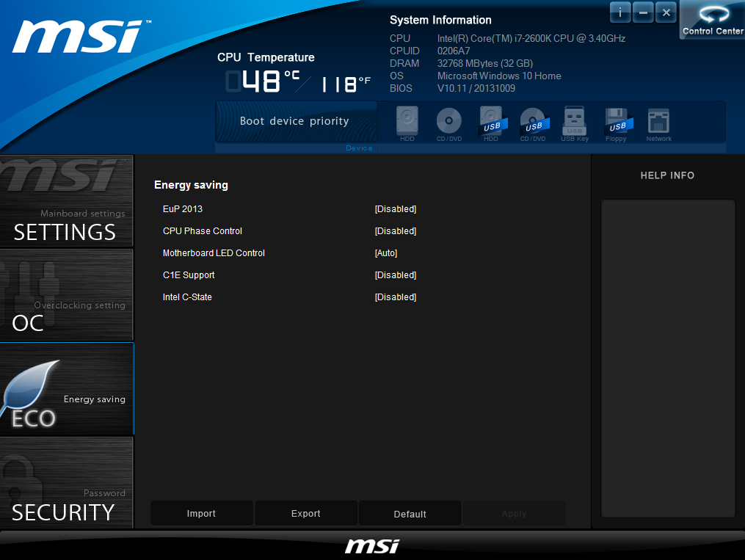This screenshot has width=745, height=560.
Task: Click the Device label under boot priority
Action: tap(359, 148)
